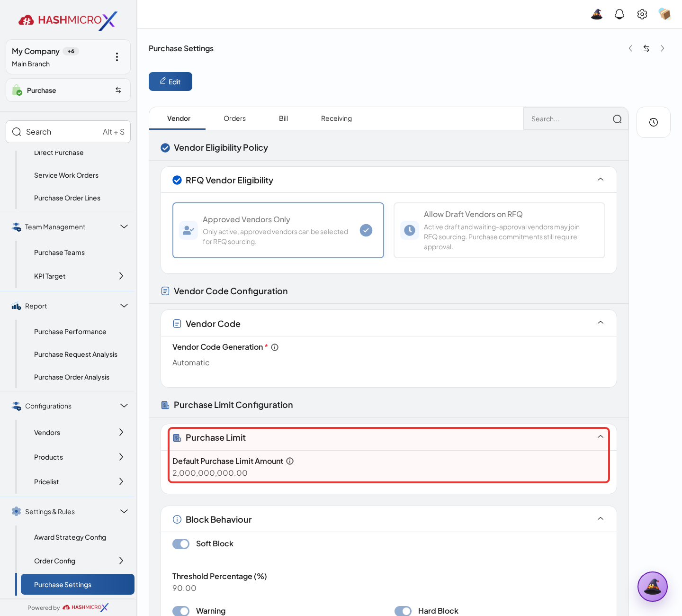Viewport: 682px width, 616px height.
Task: Click the magnifier icon in the settings search
Action: (x=617, y=119)
